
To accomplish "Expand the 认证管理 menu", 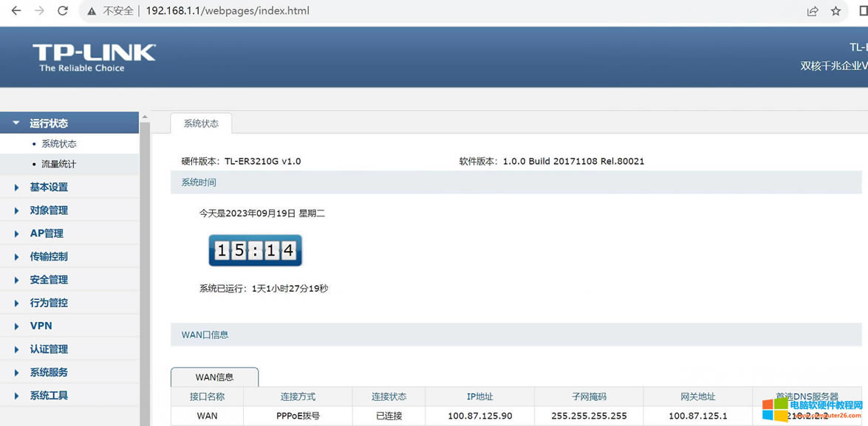I will point(69,349).
